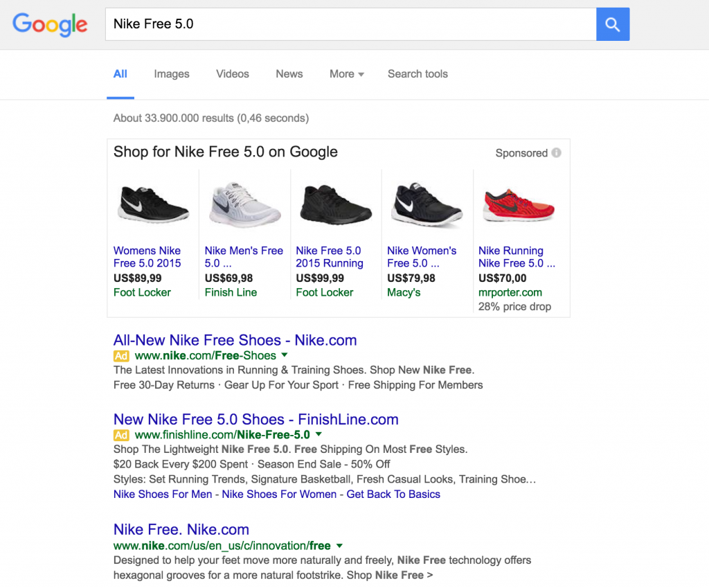The height and width of the screenshot is (588, 709).
Task: Open the Nike Shoes For Men sitelink
Action: 163,494
